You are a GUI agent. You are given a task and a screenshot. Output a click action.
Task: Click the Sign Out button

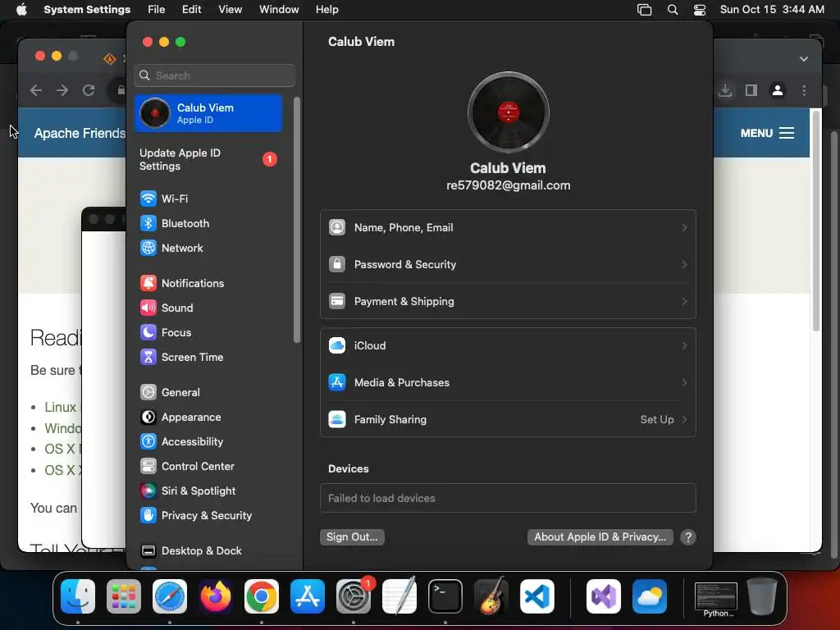pos(352,536)
